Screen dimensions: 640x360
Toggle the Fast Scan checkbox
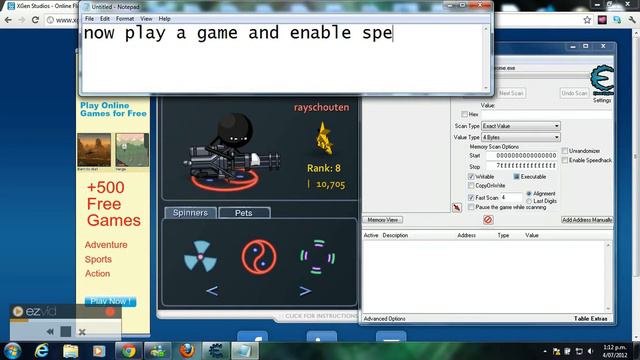pos(471,198)
